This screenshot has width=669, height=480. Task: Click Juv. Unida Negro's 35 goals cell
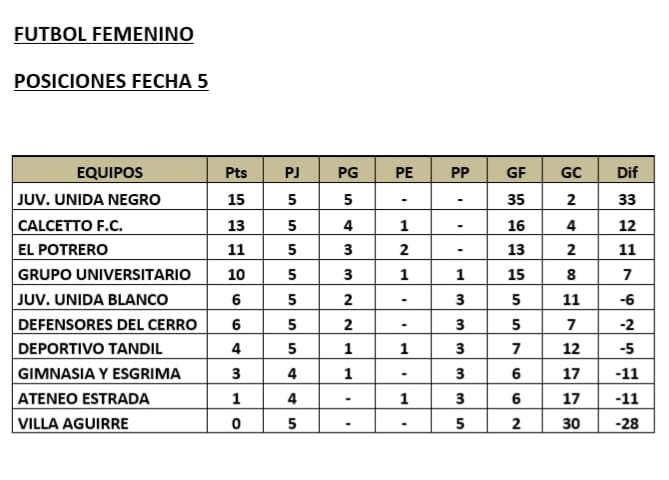click(516, 199)
